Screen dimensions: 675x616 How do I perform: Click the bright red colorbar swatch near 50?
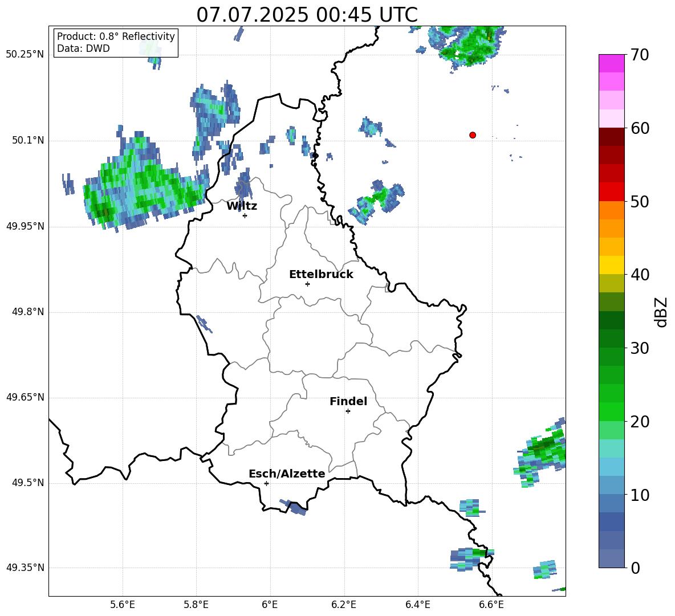[611, 192]
